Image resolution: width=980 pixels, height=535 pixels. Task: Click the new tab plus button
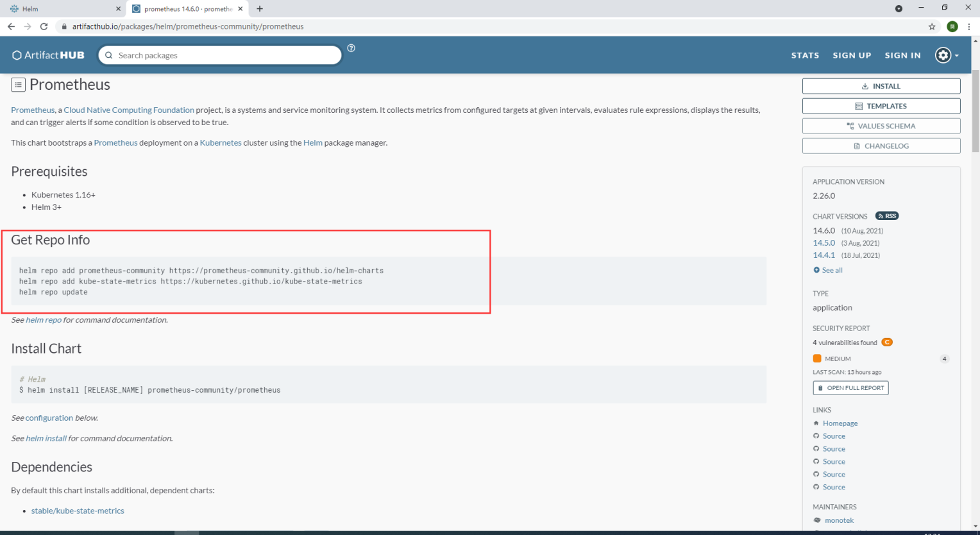pos(260,9)
